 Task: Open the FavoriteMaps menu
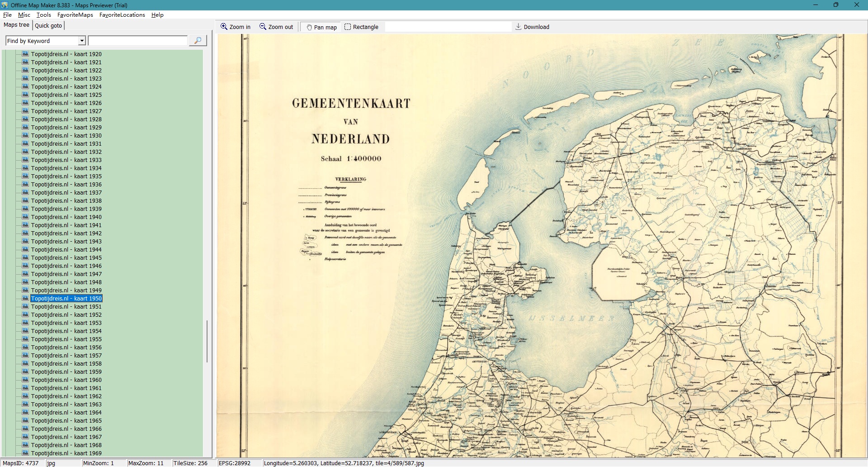pyautogui.click(x=75, y=14)
